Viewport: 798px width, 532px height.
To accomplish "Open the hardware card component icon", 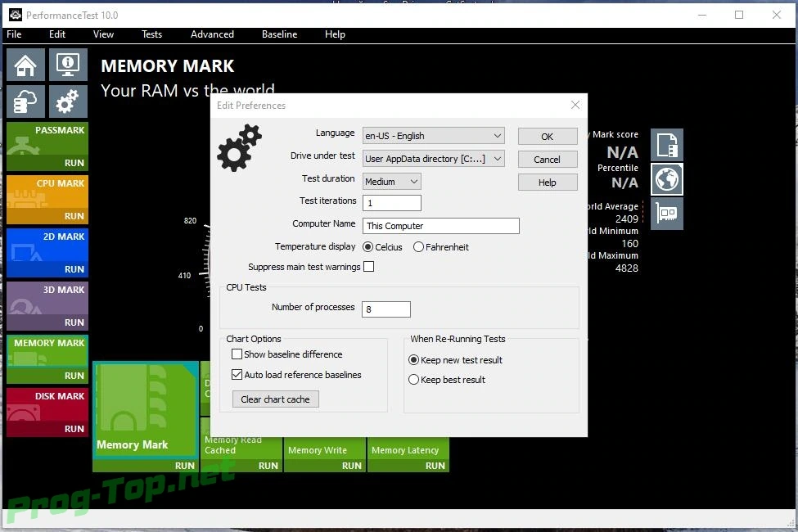I will tap(667, 214).
